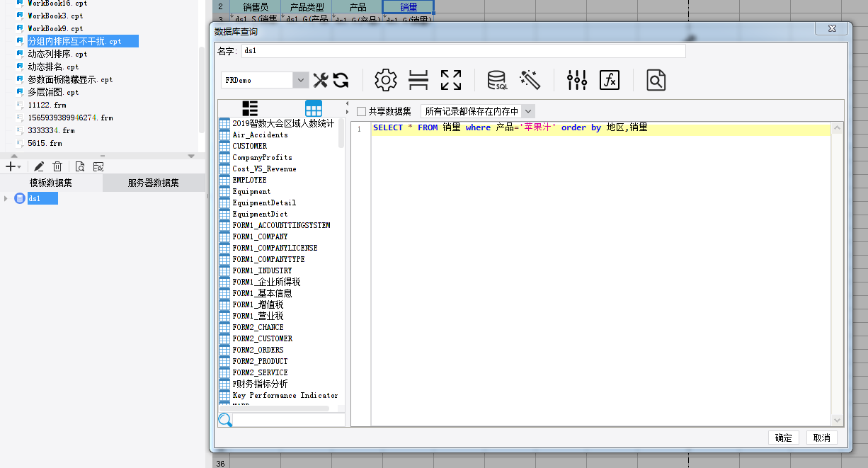The image size is (868, 468).
Task: Switch to the list view icon
Action: point(250,108)
